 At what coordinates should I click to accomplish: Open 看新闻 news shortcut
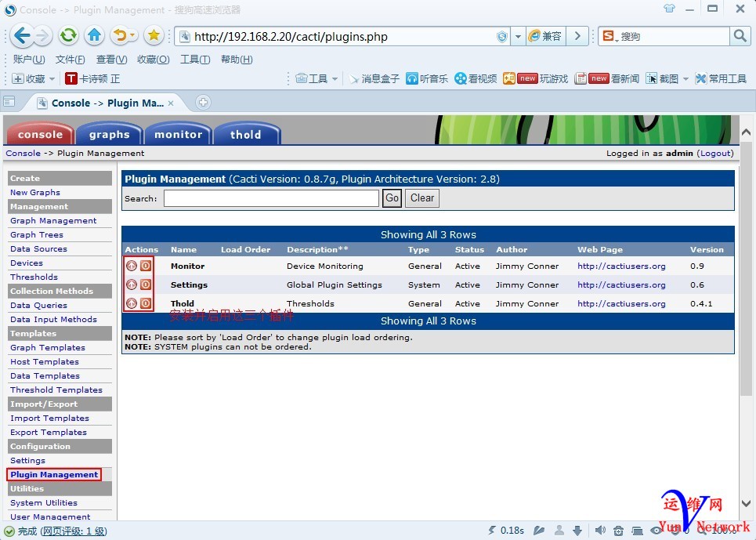pos(607,78)
